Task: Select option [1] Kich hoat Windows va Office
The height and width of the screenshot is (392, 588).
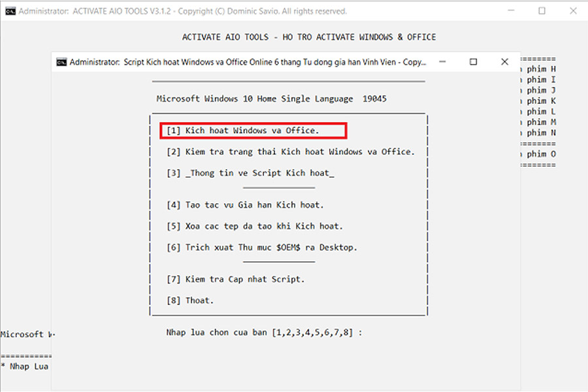Action: coord(252,131)
